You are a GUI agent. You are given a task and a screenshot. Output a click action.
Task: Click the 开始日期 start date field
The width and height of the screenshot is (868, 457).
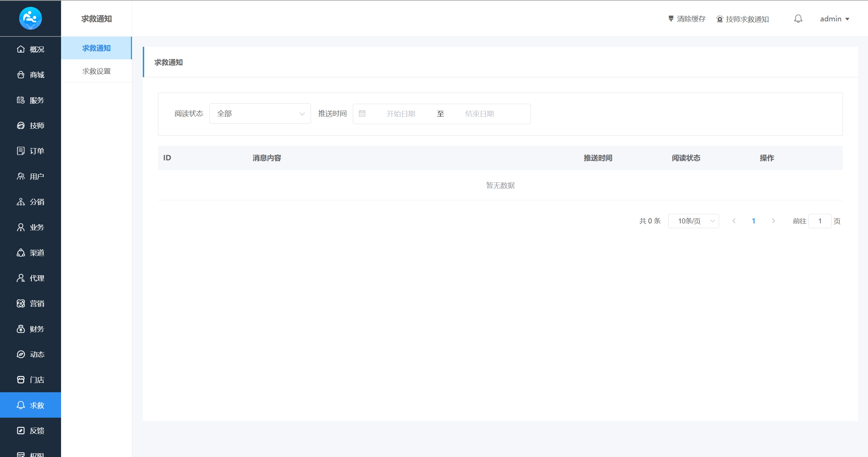[x=401, y=114]
